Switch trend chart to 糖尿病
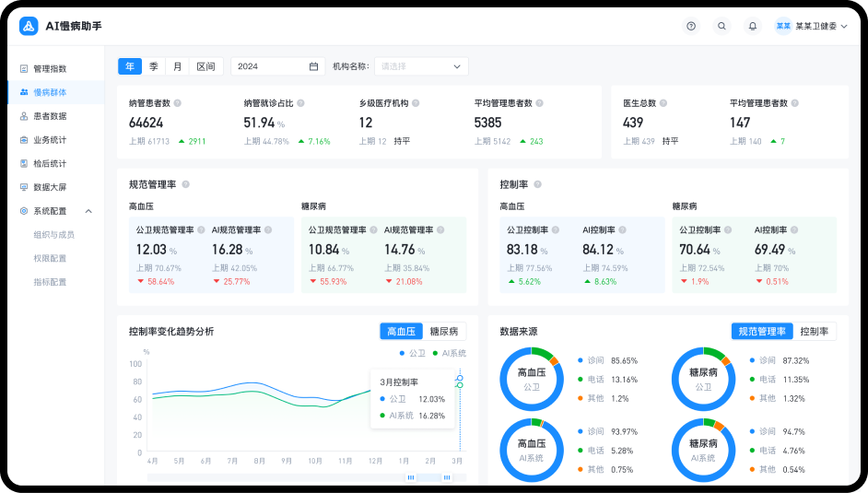Image resolution: width=868 pixels, height=493 pixels. [445, 332]
